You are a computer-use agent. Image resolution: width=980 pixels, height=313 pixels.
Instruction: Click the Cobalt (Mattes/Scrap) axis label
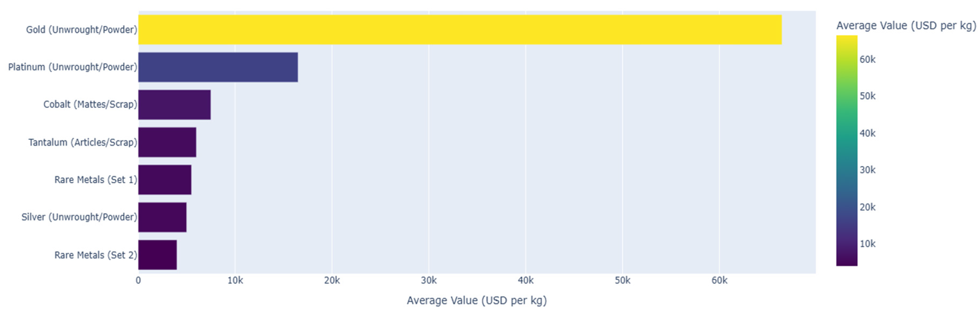coord(90,105)
